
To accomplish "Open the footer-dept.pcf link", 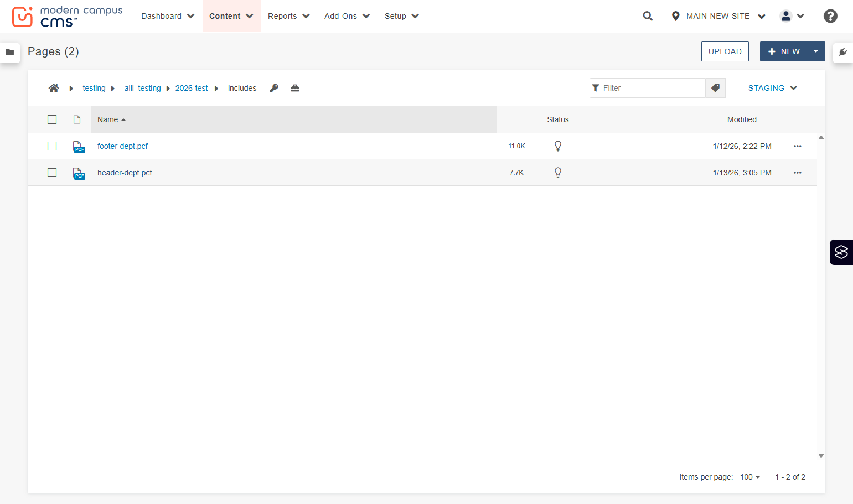I will (x=122, y=146).
